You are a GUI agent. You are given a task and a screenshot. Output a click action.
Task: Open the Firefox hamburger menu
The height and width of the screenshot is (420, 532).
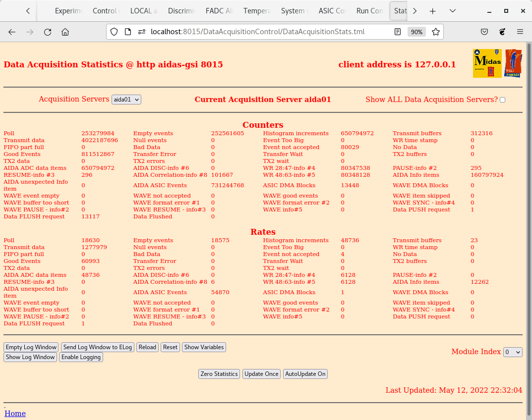(520, 32)
